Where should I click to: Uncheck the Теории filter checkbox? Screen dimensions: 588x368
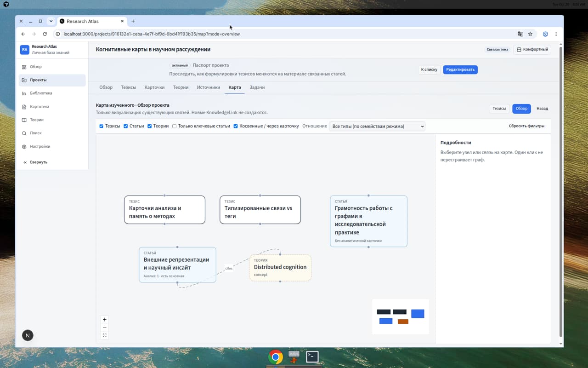click(149, 126)
